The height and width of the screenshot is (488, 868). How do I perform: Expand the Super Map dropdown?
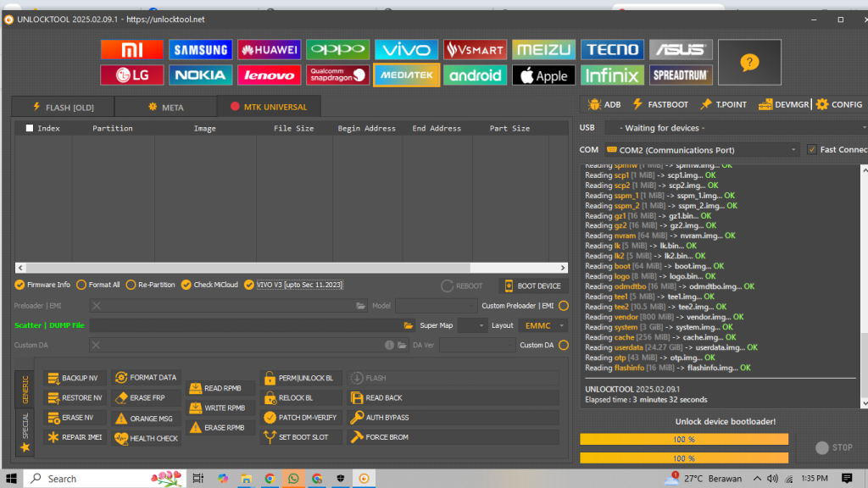point(471,325)
